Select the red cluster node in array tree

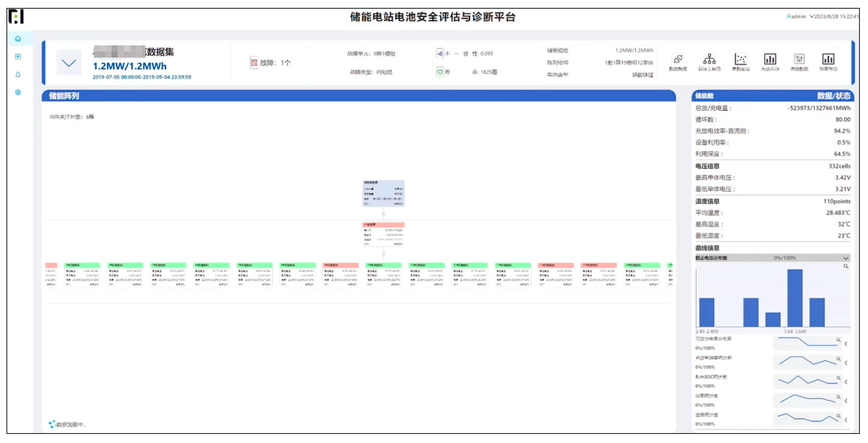[383, 234]
